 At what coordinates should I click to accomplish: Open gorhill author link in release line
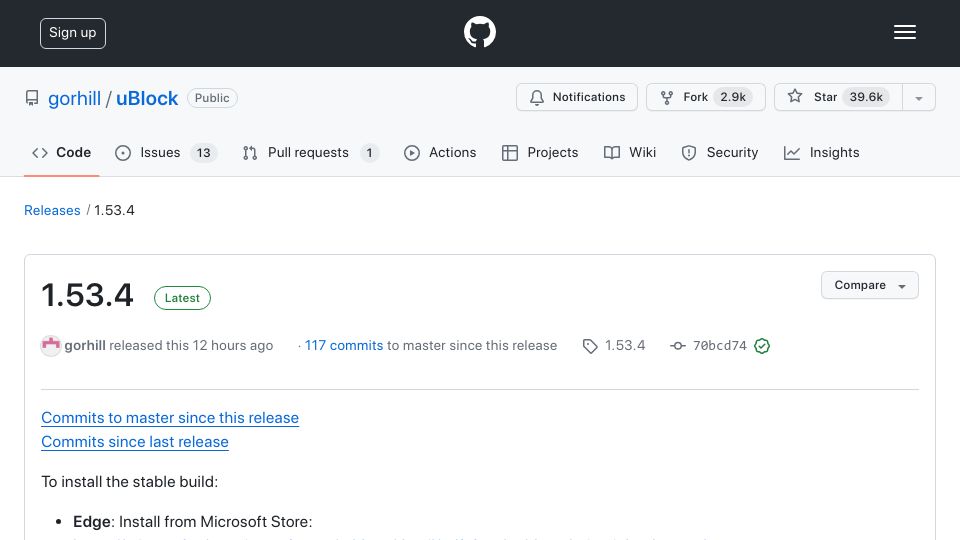coord(85,345)
